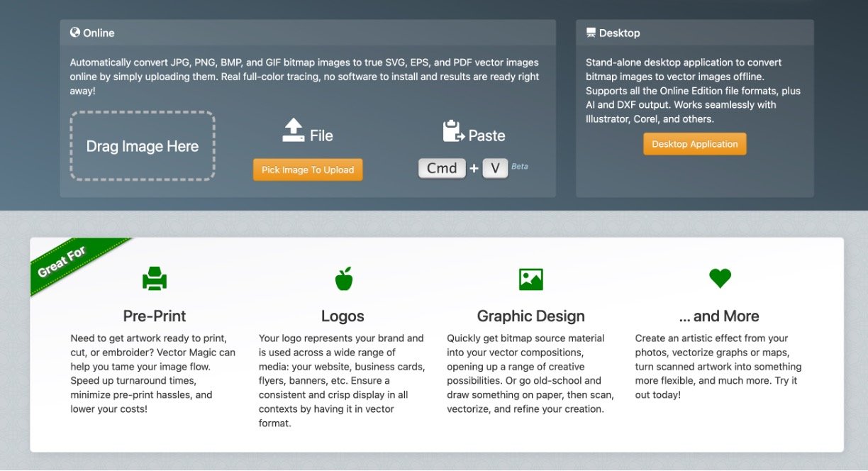Select the Pre-Print heading
The width and height of the screenshot is (868, 471).
pos(155,316)
